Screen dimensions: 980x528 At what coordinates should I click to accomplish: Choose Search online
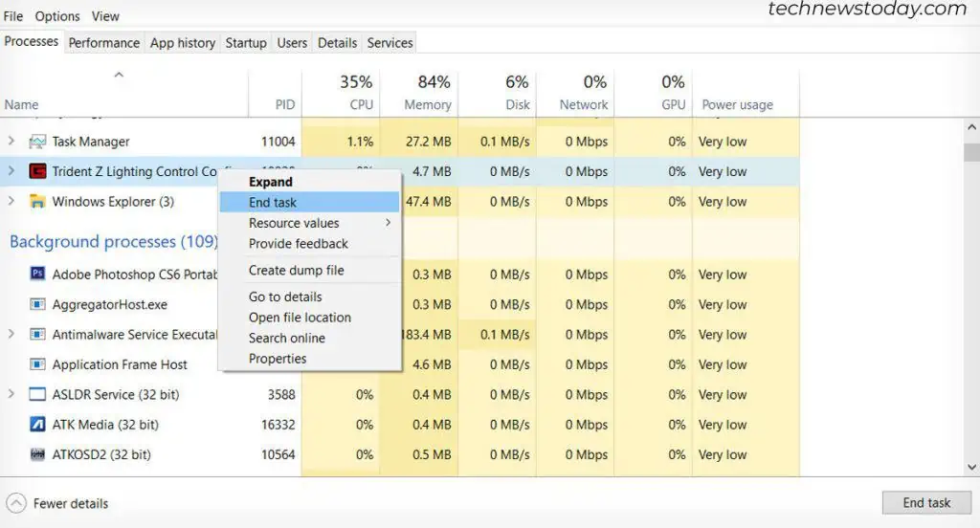pyautogui.click(x=309, y=338)
